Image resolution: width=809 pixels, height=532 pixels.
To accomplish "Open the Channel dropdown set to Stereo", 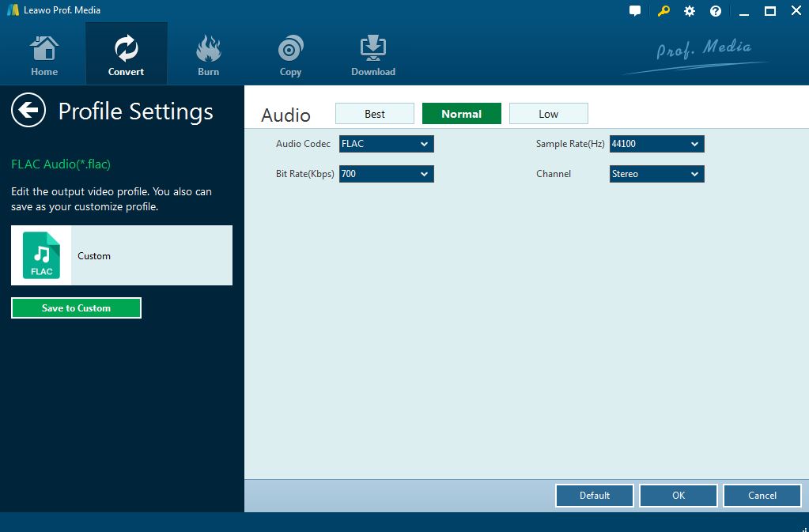I will coord(656,174).
